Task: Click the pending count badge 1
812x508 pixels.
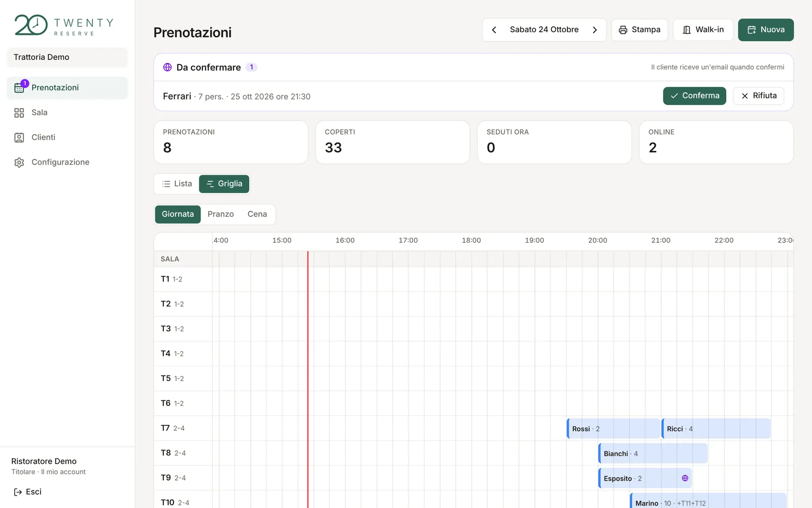Action: click(252, 67)
